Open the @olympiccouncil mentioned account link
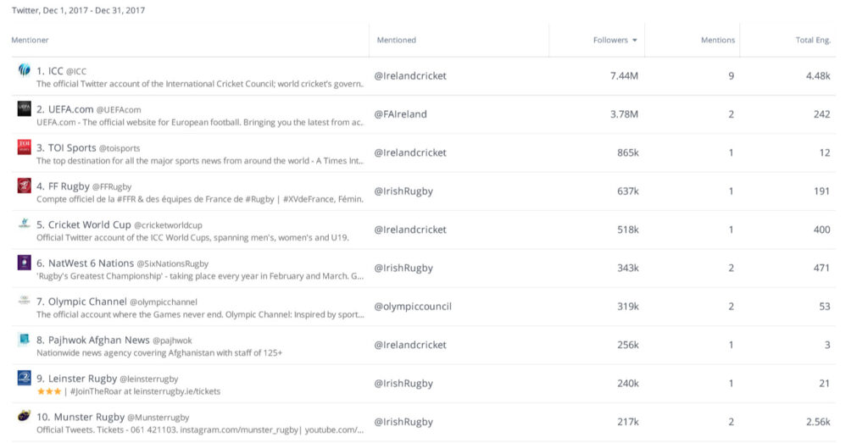 413,307
